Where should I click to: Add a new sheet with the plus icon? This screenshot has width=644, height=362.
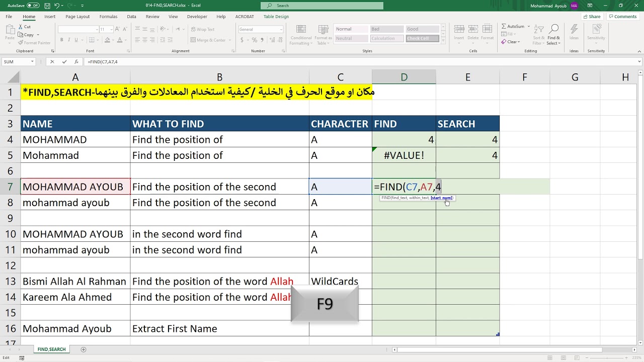tap(84, 349)
